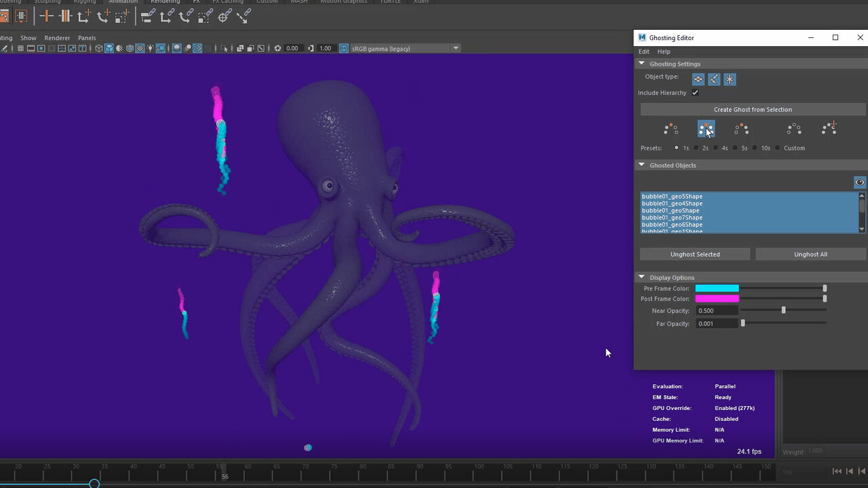The image size is (868, 488).
Task: Click the cyan Pre Frame Color swatch
Action: [717, 289]
